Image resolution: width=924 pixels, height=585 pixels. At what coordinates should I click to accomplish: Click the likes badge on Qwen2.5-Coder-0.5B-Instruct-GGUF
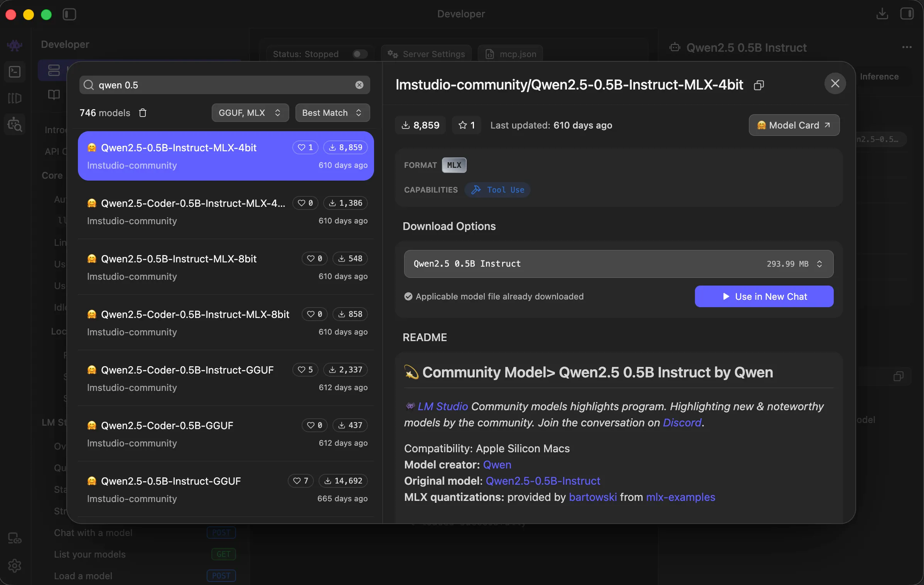click(305, 370)
